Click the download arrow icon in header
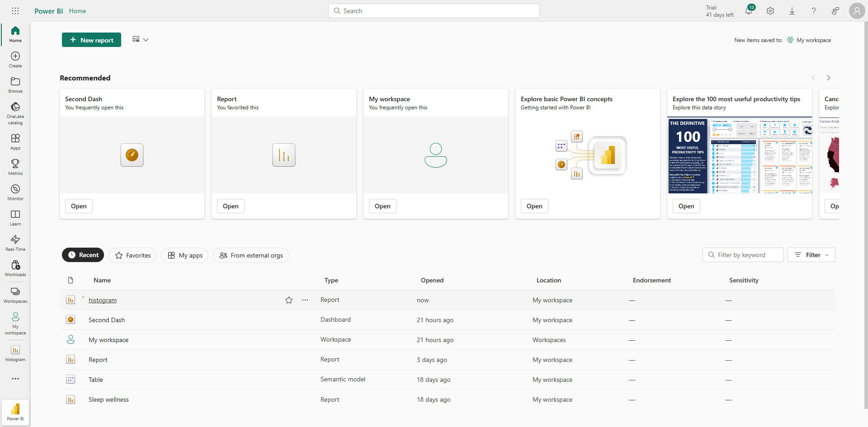The height and width of the screenshot is (427, 868). (792, 11)
